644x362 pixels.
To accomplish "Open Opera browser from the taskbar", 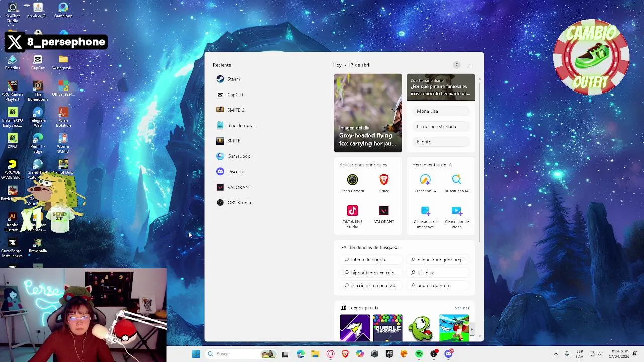I will point(330,354).
